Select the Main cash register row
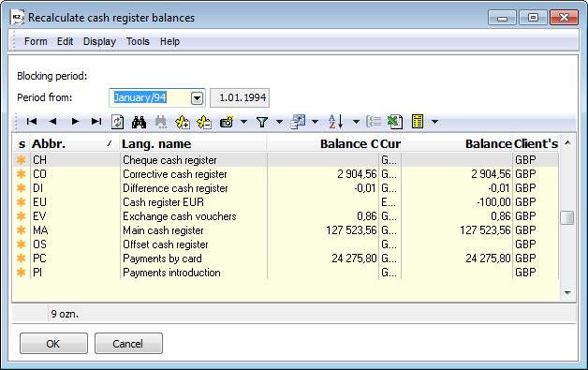This screenshot has width=588, height=370. pyautogui.click(x=286, y=230)
